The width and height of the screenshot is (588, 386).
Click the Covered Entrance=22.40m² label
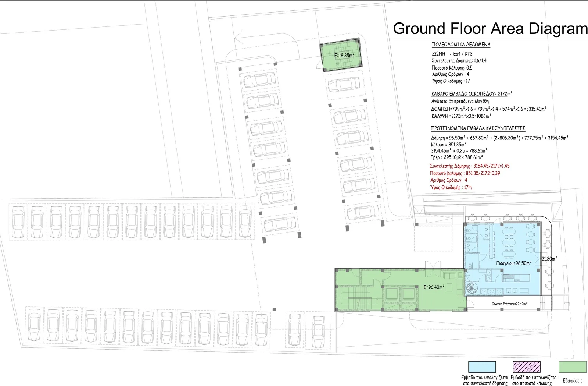pos(509,304)
